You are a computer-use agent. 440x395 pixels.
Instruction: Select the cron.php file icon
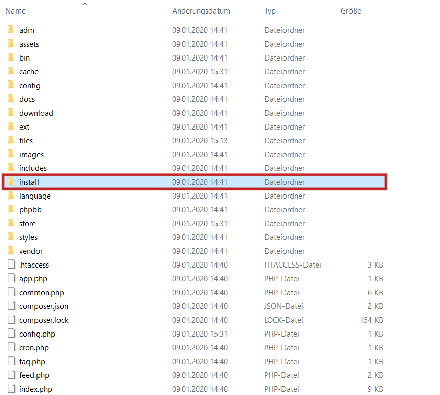12,347
